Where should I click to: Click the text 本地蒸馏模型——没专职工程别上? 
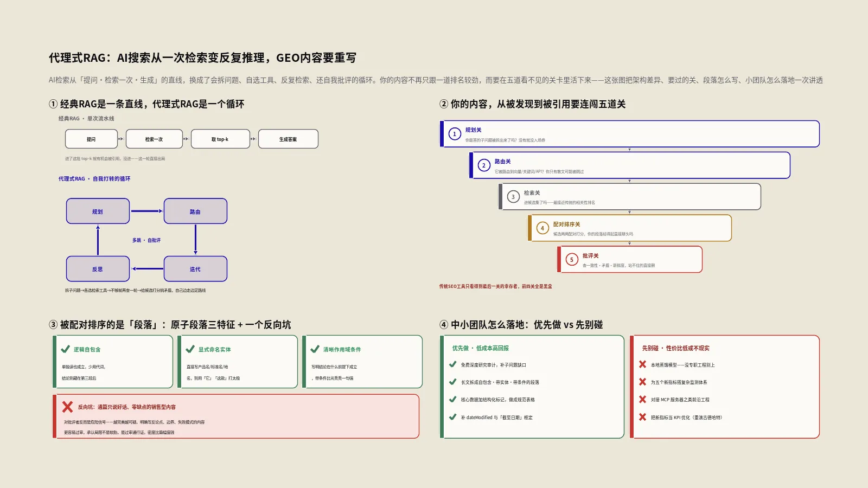(x=682, y=365)
